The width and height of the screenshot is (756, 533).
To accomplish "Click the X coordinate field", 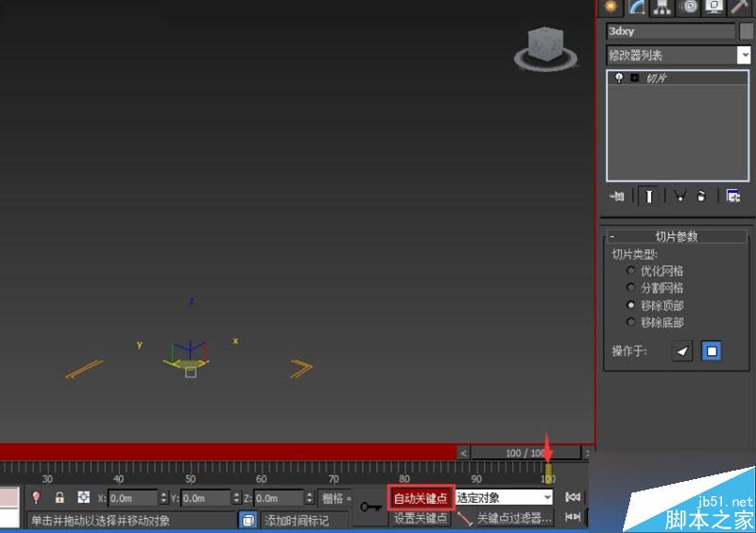I will tap(133, 498).
